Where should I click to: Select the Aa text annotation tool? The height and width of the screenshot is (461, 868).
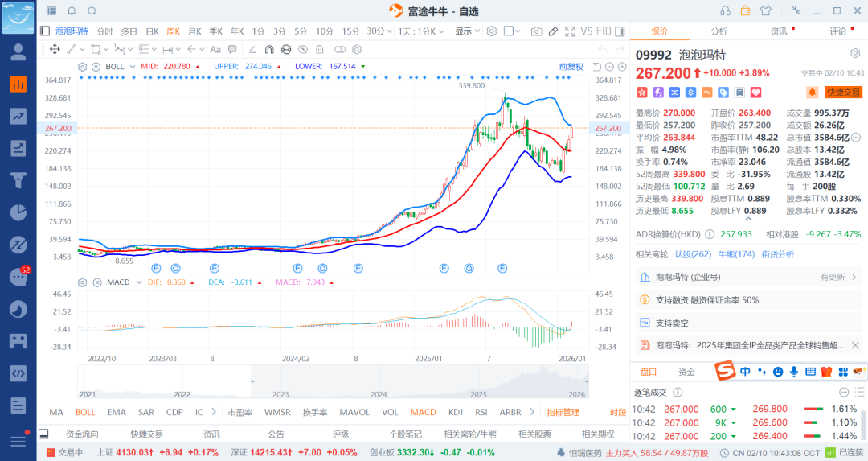[215, 49]
